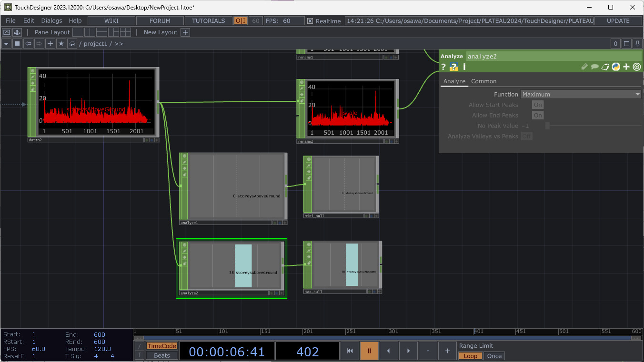This screenshot has height=362, width=644.
Task: Open the File menu
Action: tap(10, 21)
